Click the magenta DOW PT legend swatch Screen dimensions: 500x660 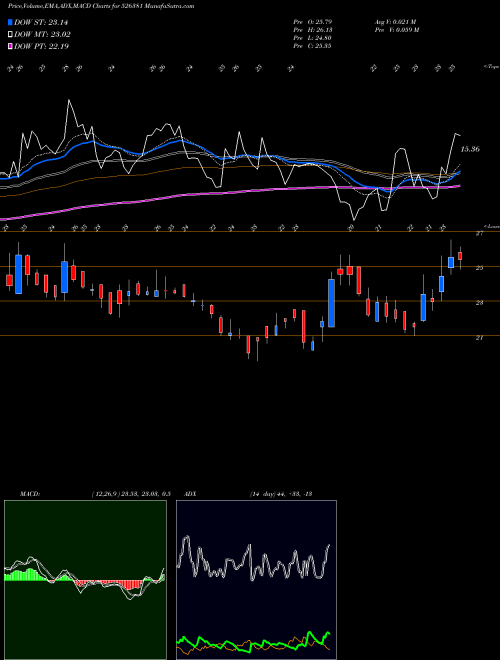pyautogui.click(x=11, y=46)
